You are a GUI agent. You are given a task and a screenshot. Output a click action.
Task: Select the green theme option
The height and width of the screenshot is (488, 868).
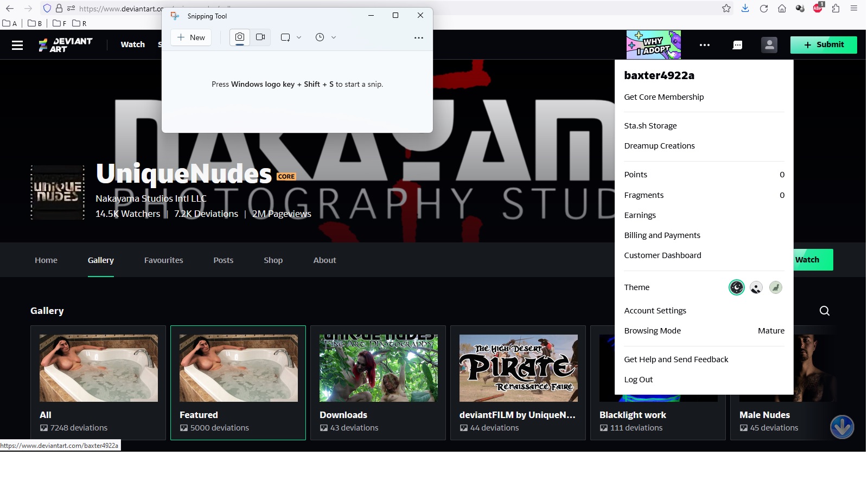pos(776,287)
